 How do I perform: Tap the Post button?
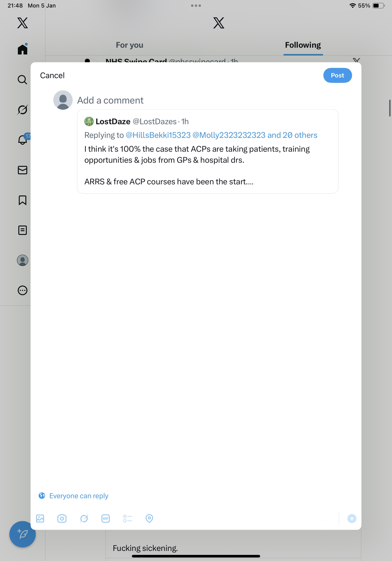pos(337,75)
